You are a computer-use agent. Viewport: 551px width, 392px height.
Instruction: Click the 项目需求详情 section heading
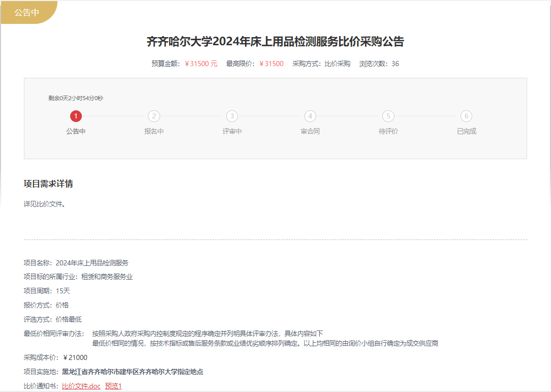click(x=48, y=184)
